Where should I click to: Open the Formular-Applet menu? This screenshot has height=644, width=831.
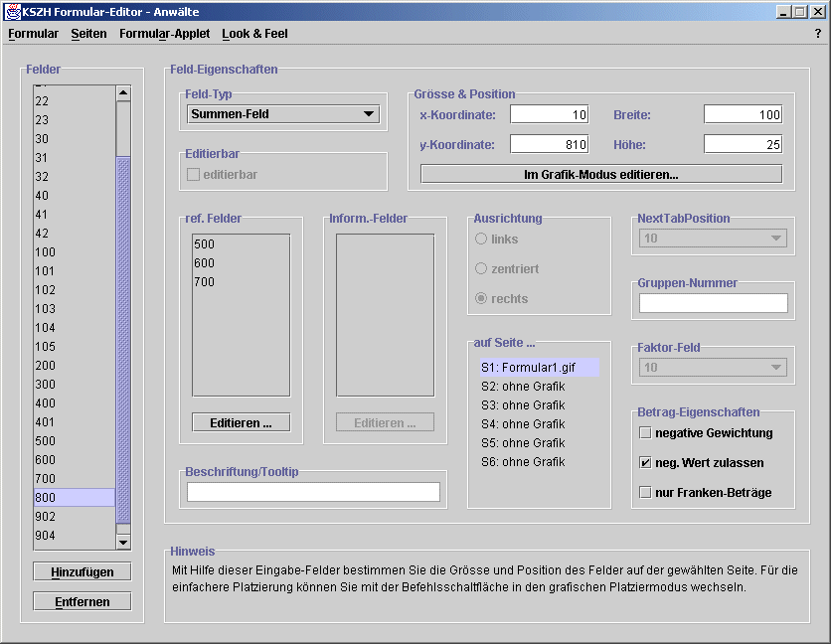[x=164, y=34]
